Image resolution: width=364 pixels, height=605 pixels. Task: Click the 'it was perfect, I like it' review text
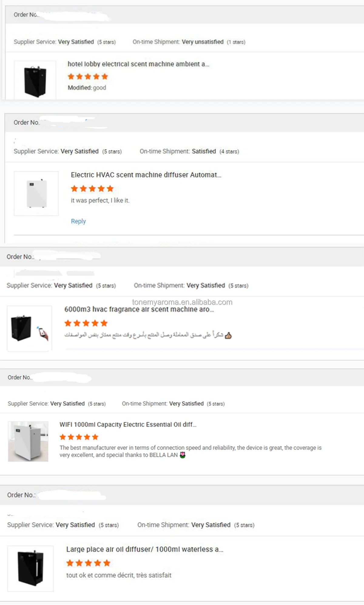[100, 200]
